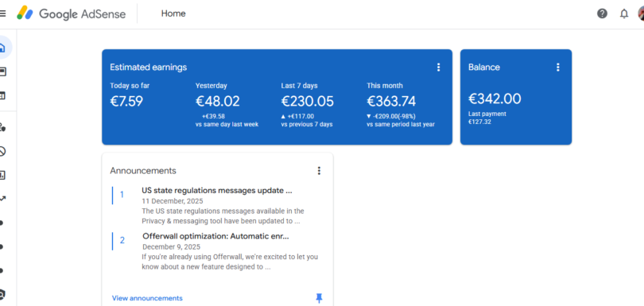644x306 pixels.
Task: Click the last payment value €127.32
Action: (479, 122)
